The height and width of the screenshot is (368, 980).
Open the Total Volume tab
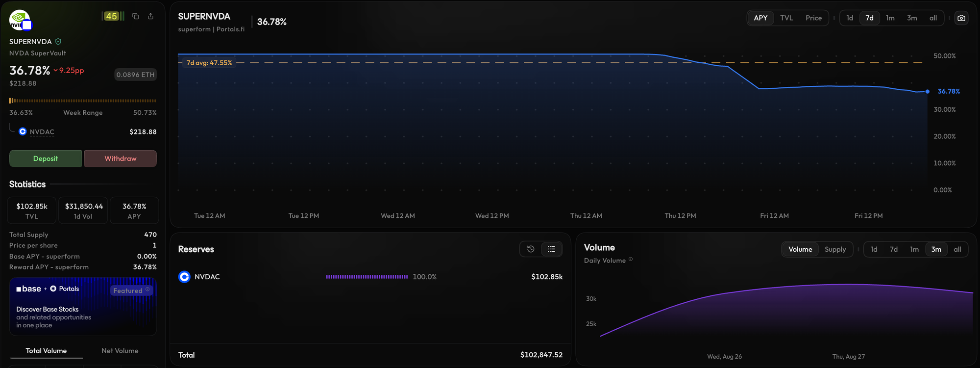(x=46, y=351)
